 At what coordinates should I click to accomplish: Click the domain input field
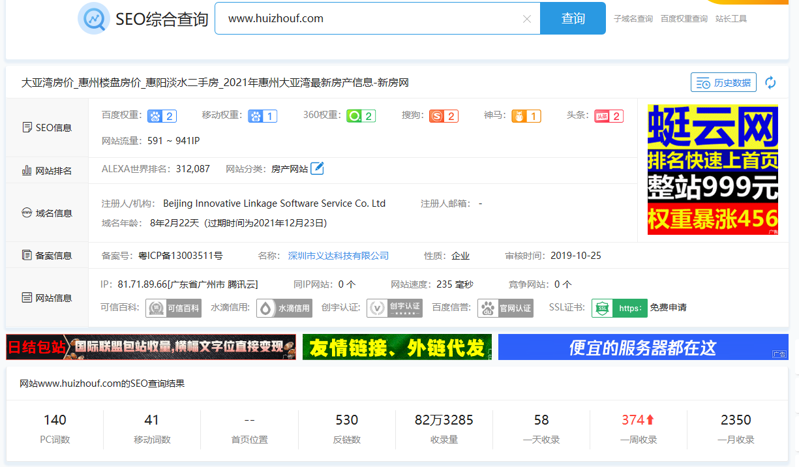pyautogui.click(x=368, y=19)
